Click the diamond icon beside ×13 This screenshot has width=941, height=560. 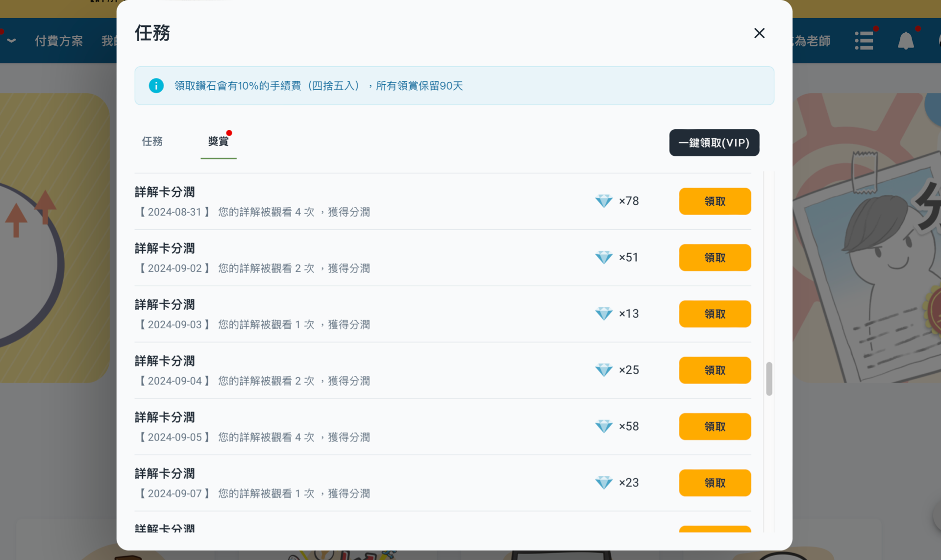click(603, 314)
